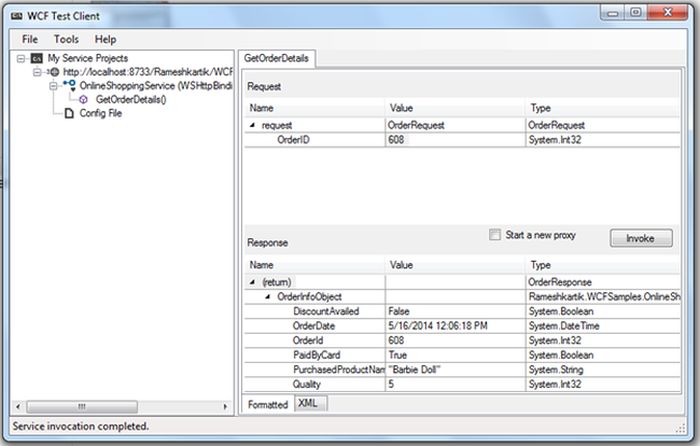Screen dimensions: 700x446
Task: Click the Response grid Name column header
Action: click(314, 265)
